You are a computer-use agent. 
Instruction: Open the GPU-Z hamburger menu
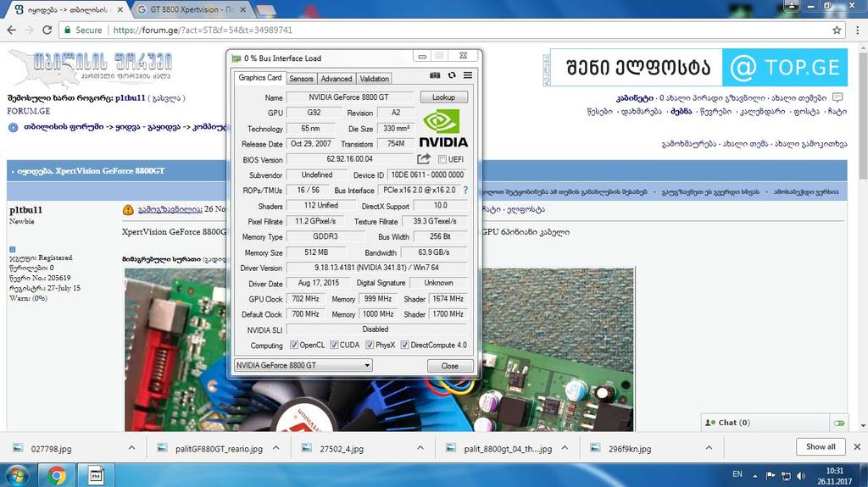(468, 75)
